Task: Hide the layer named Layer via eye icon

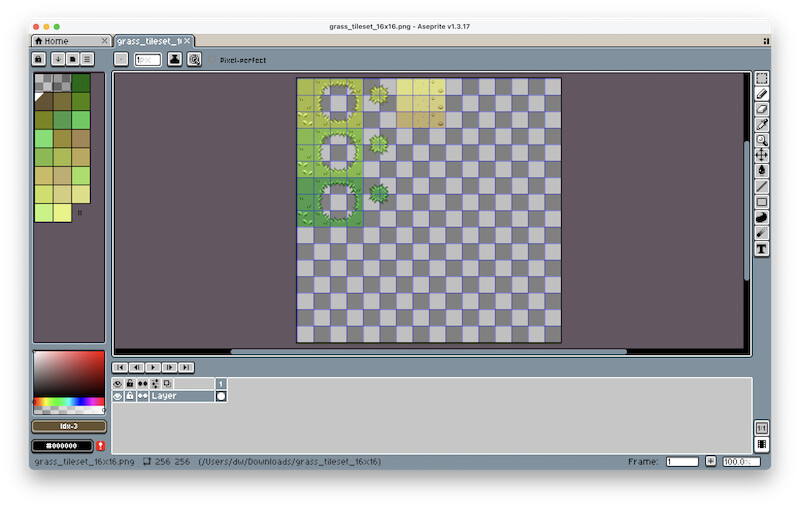Action: tap(118, 396)
